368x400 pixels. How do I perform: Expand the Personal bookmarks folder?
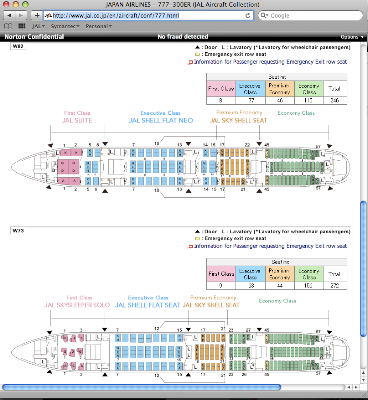pyautogui.click(x=98, y=26)
